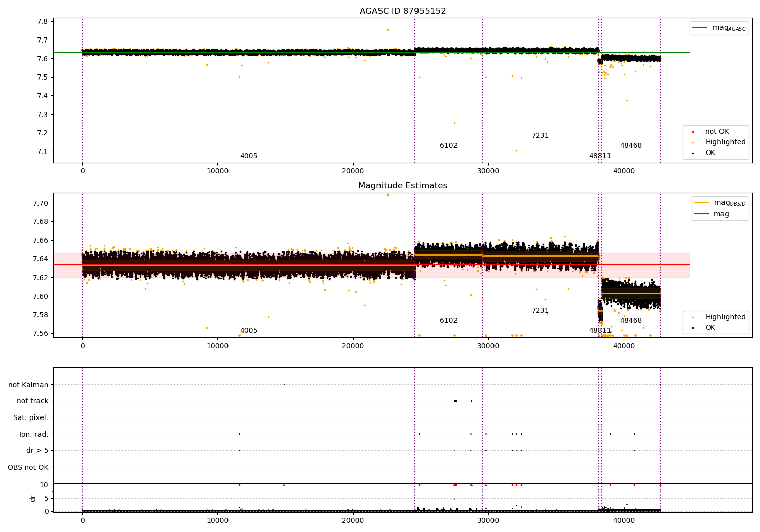Click the 'not Kalman' row label
This screenshot has height=532, width=760.
tap(28, 385)
